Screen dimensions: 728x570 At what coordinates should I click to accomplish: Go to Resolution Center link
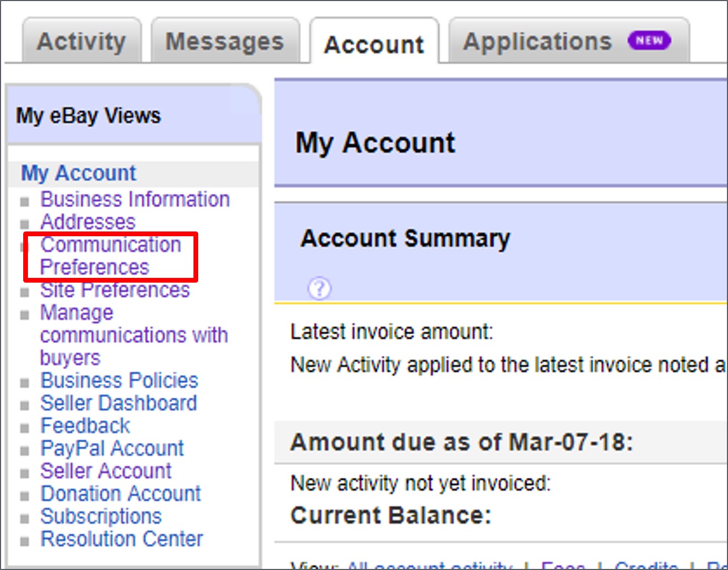coord(122,539)
